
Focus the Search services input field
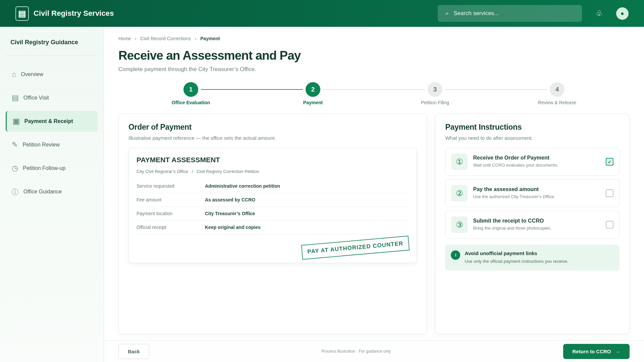click(x=509, y=13)
